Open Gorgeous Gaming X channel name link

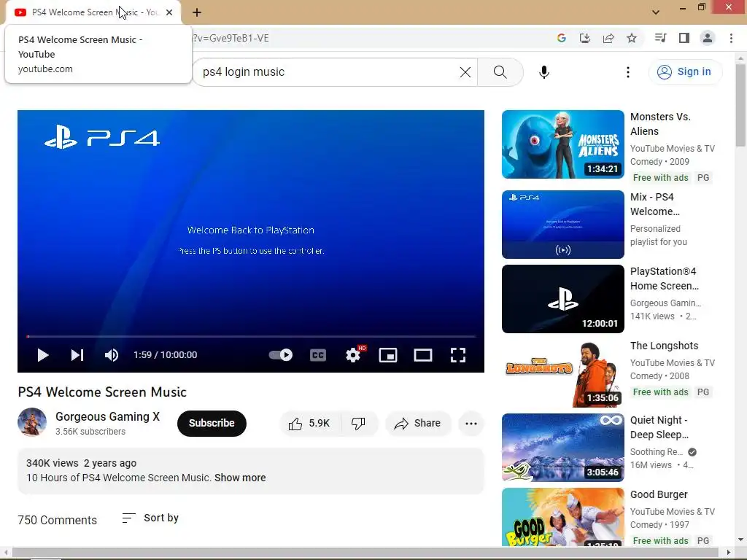tap(108, 416)
